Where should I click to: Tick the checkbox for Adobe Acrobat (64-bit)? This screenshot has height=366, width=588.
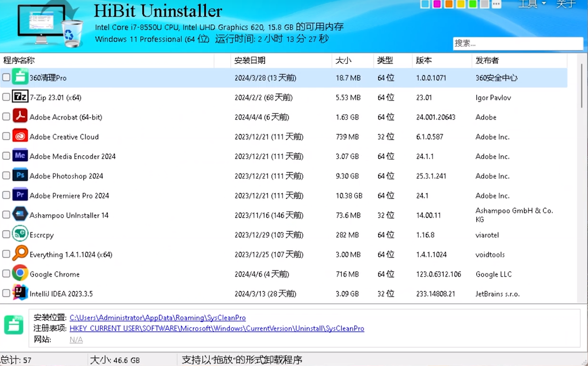click(x=6, y=117)
